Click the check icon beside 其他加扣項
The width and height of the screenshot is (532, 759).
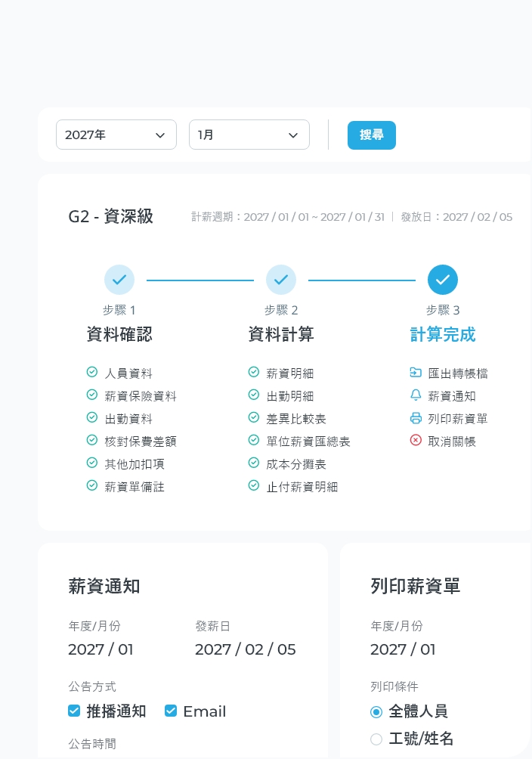92,463
